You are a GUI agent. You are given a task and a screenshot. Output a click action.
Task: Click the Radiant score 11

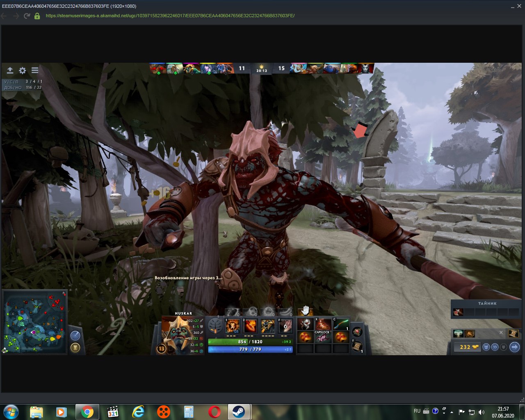point(242,68)
